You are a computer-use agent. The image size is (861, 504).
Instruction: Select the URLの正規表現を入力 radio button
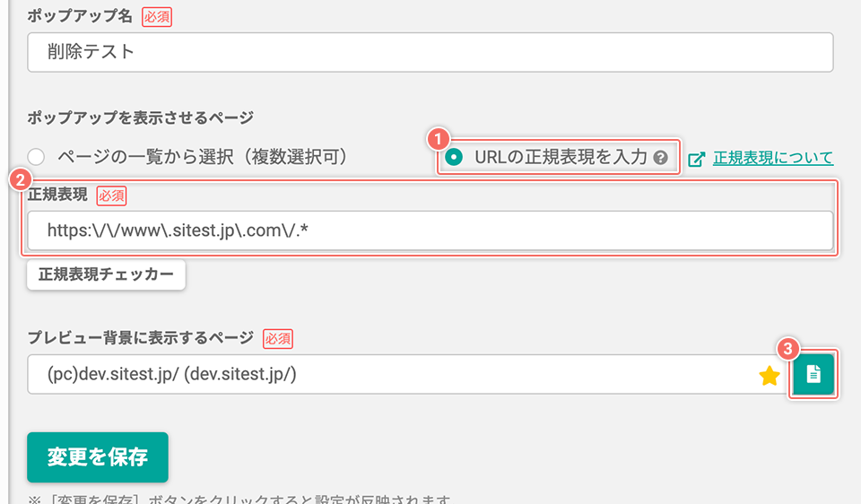(454, 158)
